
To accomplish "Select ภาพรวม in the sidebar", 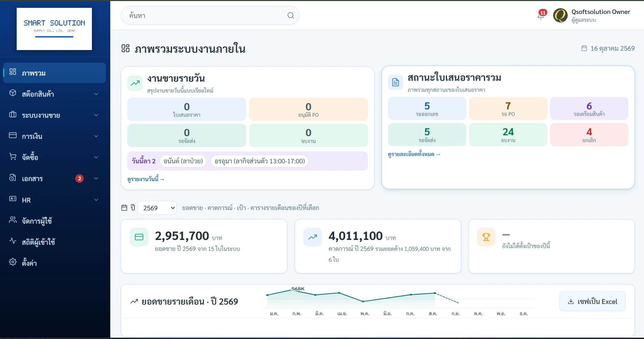I will point(54,73).
